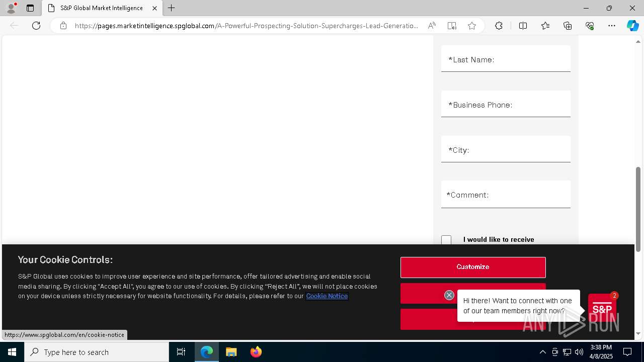This screenshot has height=362, width=644.
Task: Refresh the current page
Action: (36, 26)
